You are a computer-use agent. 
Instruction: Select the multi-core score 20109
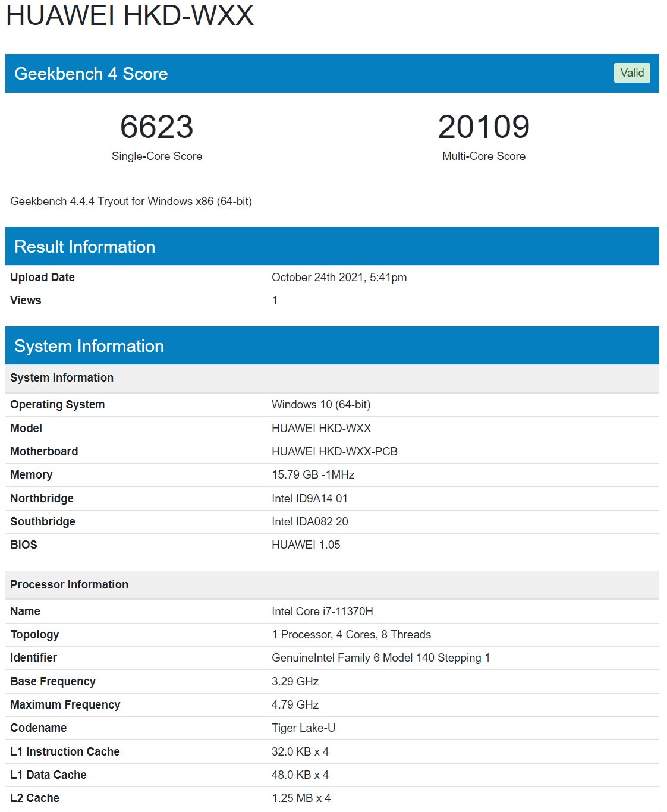[484, 127]
